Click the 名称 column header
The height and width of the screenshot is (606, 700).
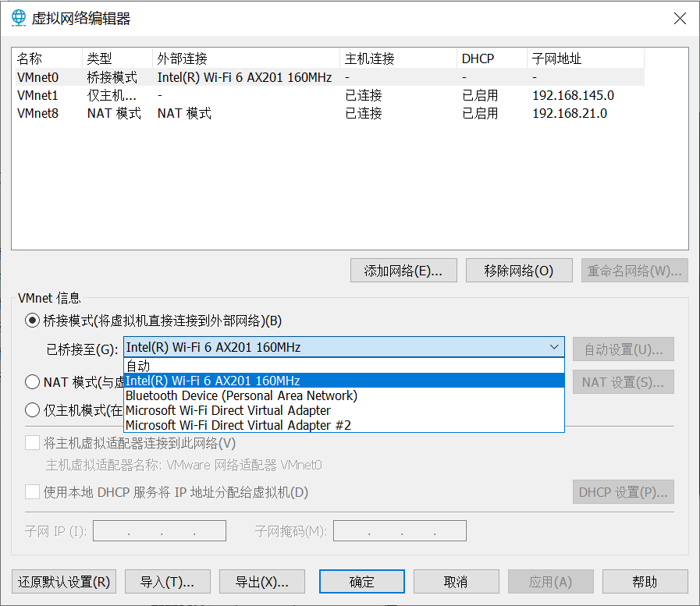point(48,58)
